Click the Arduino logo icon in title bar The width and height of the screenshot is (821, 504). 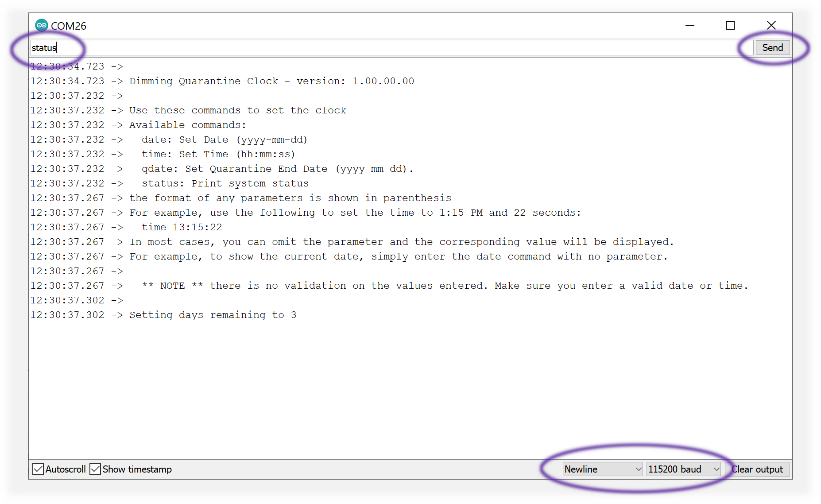click(42, 25)
